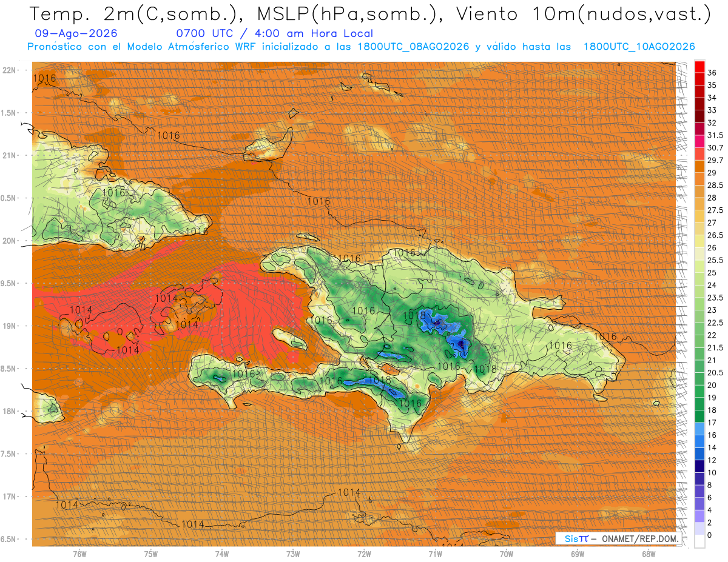The height and width of the screenshot is (562, 728).
Task: Click the 12 value on the color scale
Action: tap(712, 460)
